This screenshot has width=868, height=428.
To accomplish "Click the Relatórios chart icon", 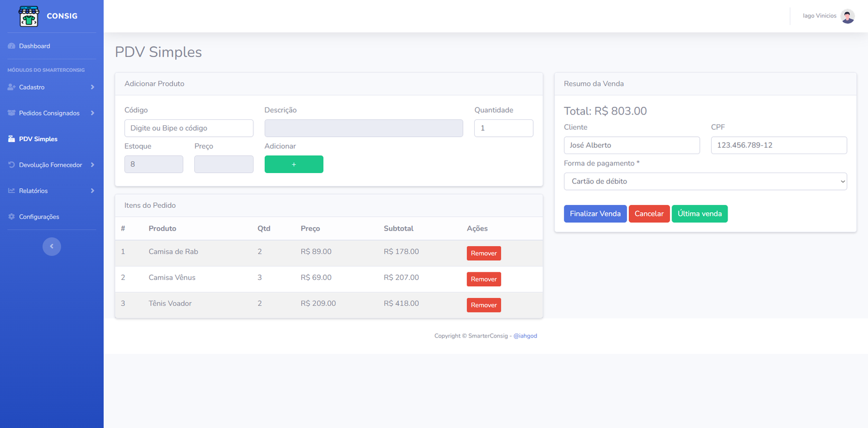I will (x=11, y=191).
